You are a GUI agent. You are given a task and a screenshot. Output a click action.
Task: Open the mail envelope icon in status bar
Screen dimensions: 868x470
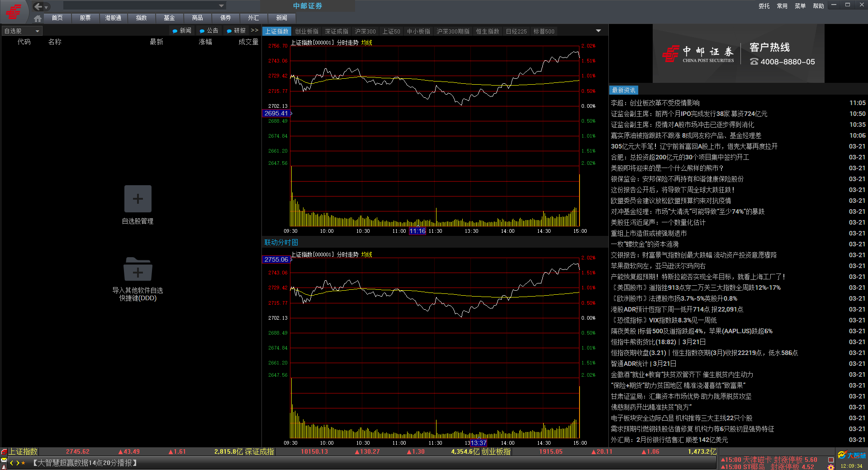[4, 460]
